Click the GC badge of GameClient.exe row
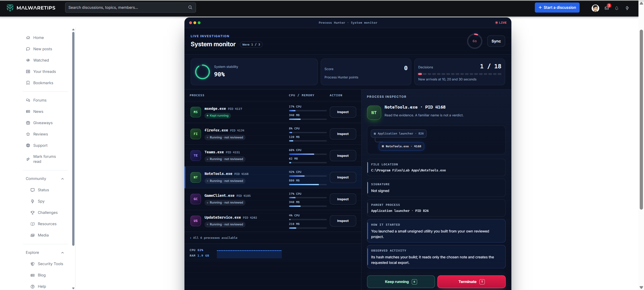Viewport: 644px width, 290px height. point(195,199)
